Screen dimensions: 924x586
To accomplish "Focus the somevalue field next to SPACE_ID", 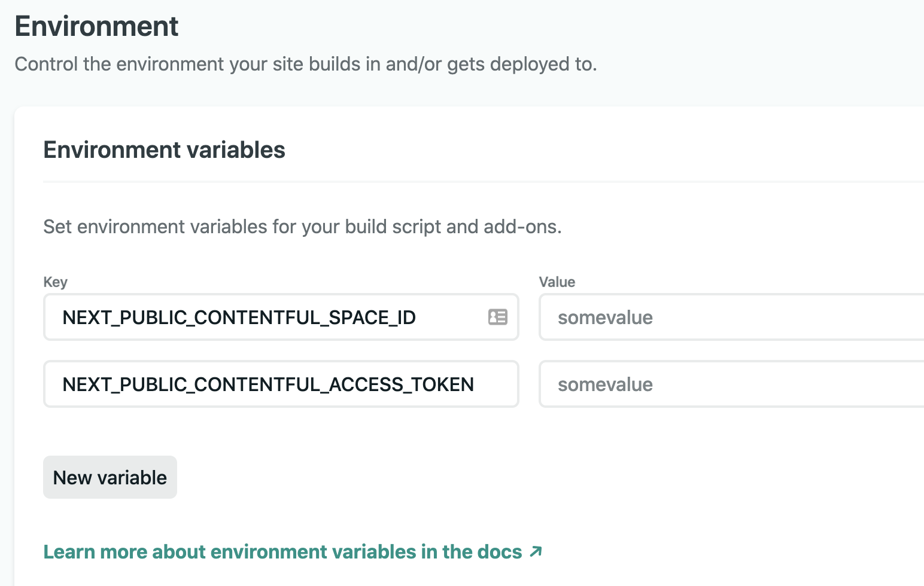I will [688, 317].
